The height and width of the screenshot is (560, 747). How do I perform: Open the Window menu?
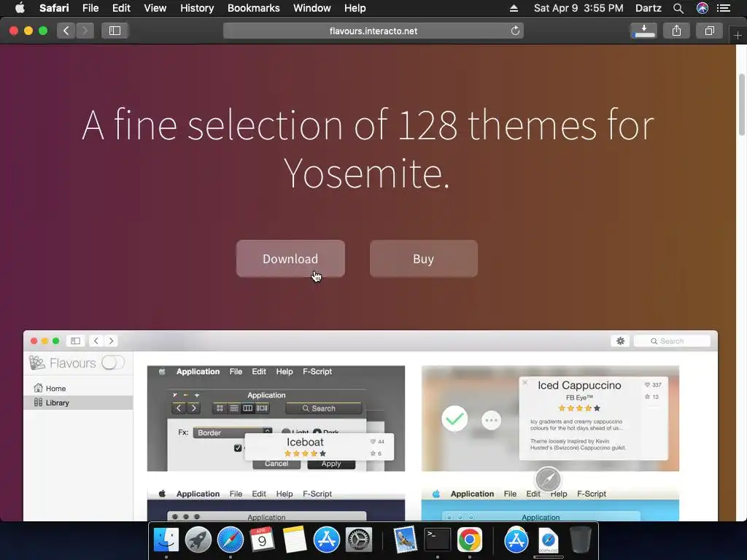point(311,8)
